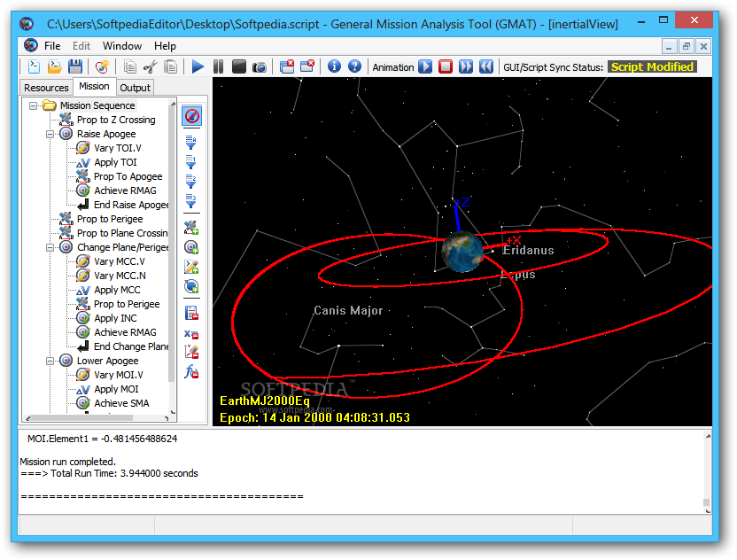Click the new mission icon in the toolbar
Image resolution: width=737 pixels, height=560 pixels.
(102, 66)
